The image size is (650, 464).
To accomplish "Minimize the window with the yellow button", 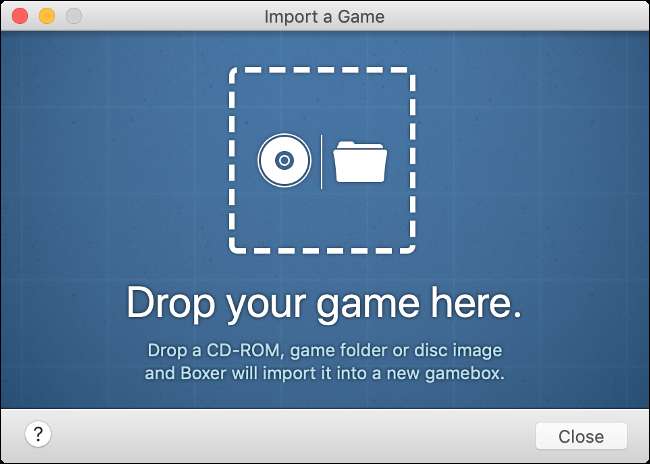I will (47, 17).
